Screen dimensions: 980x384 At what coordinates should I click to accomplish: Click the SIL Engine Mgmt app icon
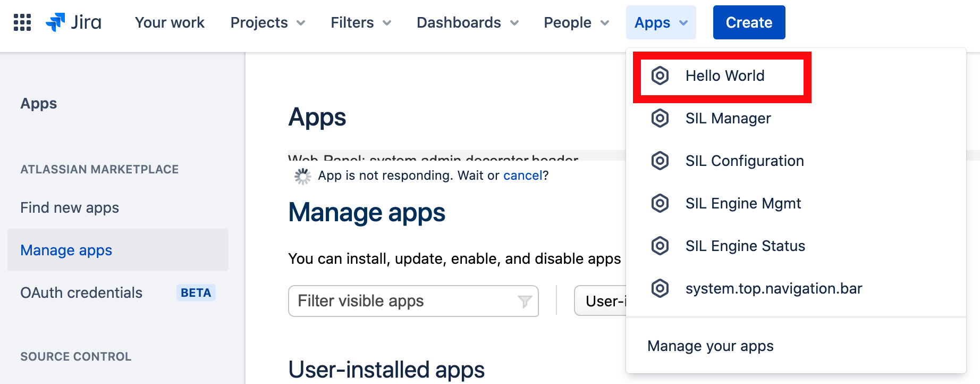(660, 203)
